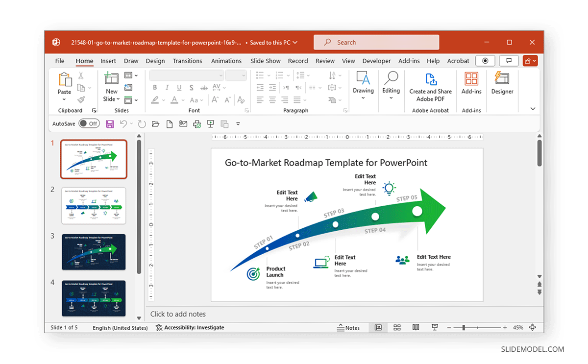
Task: Toggle AutoSave off switch to on
Action: (x=89, y=123)
